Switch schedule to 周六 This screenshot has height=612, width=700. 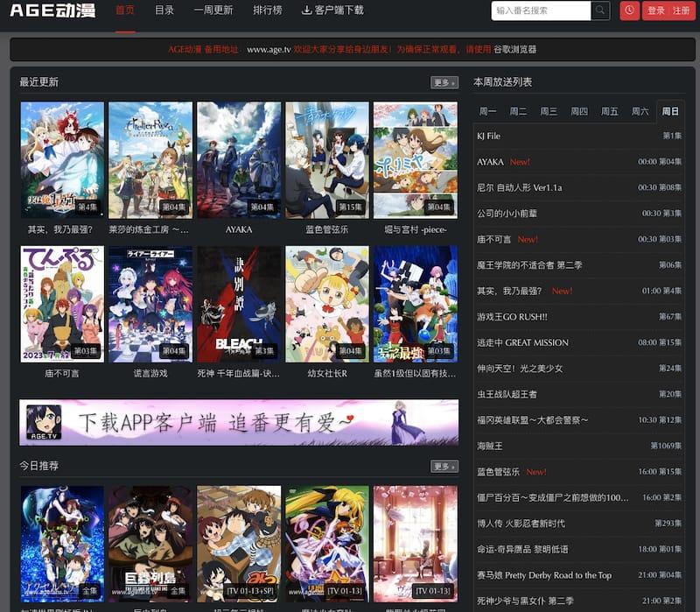(640, 111)
